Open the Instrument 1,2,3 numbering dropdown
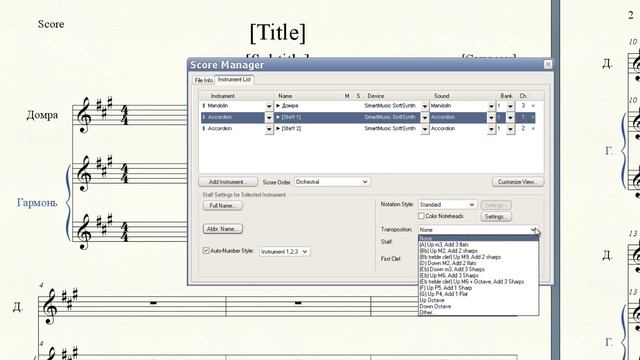This screenshot has width=640, height=360. pyautogui.click(x=284, y=251)
